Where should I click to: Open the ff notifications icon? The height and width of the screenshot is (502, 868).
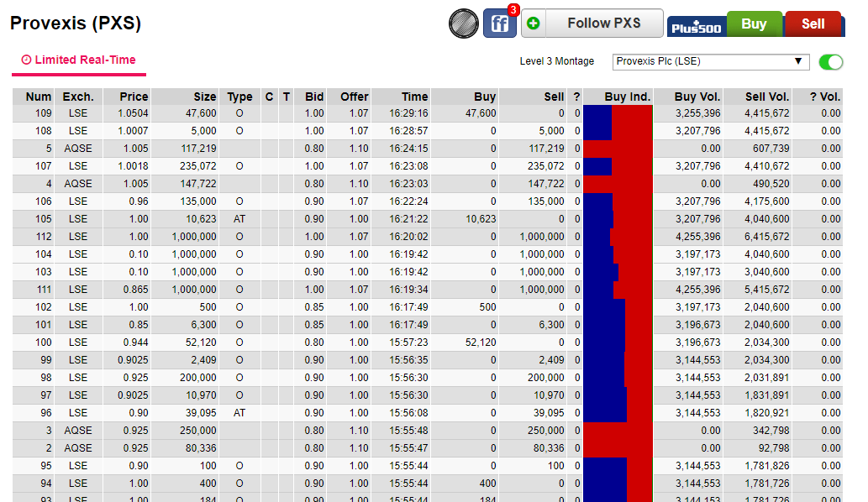pos(499,24)
